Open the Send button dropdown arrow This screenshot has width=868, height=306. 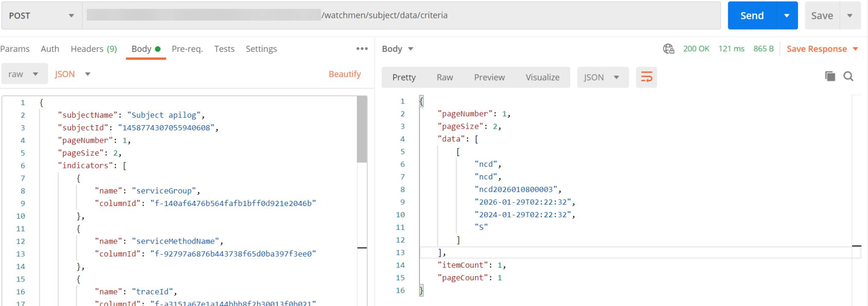tap(786, 15)
